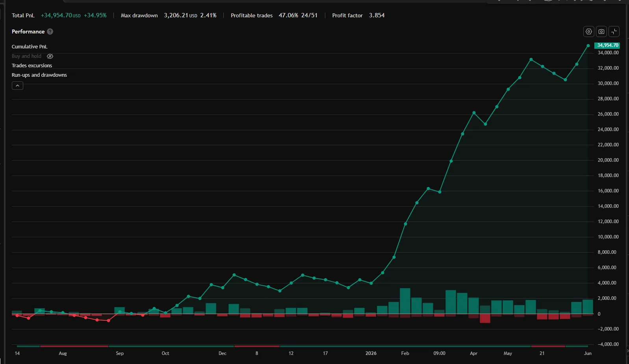This screenshot has width=629, height=364.
Task: Click the tallest green bar above Feb
Action: pyautogui.click(x=405, y=301)
